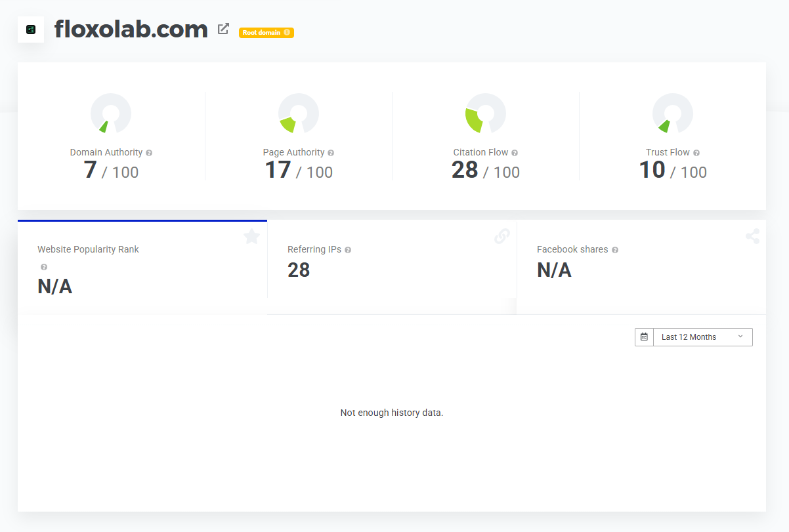Click the Domain Authority label text

[x=106, y=152]
